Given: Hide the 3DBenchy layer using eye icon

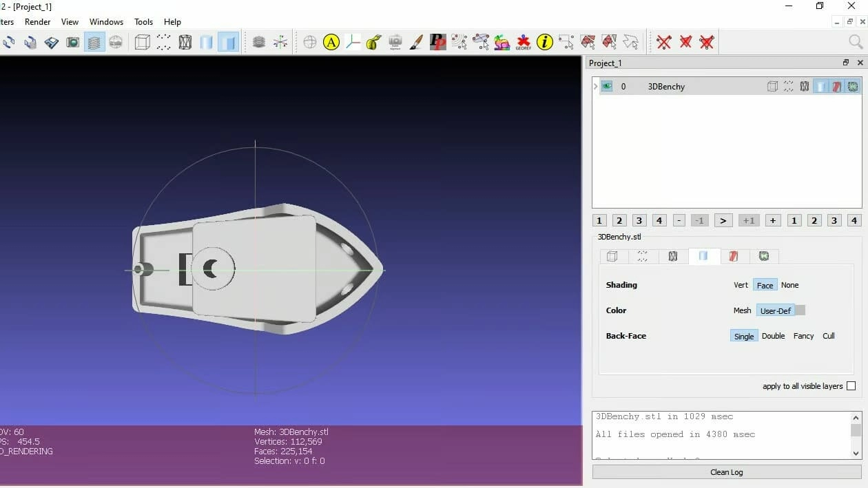Looking at the screenshot, I should click(606, 87).
